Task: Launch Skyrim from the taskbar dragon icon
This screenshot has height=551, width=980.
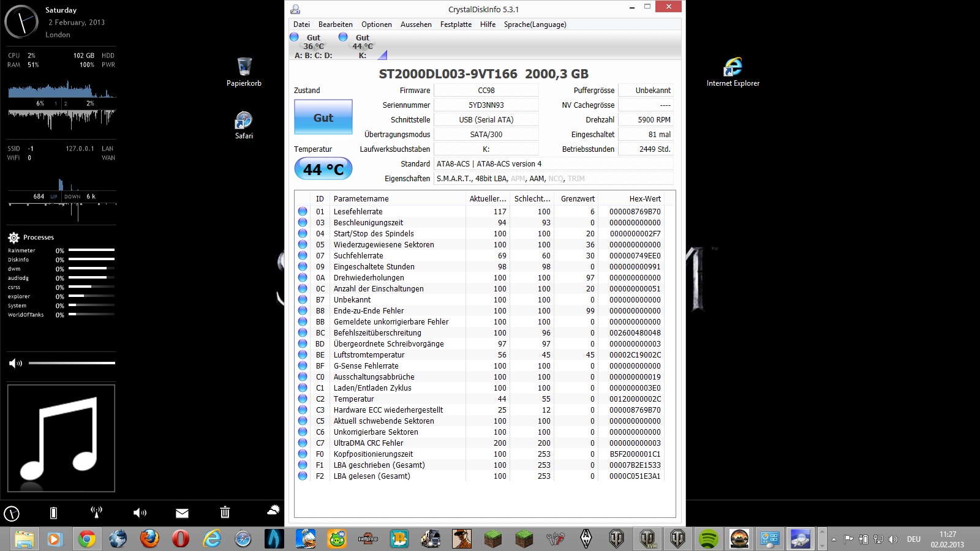Action: tap(586, 539)
